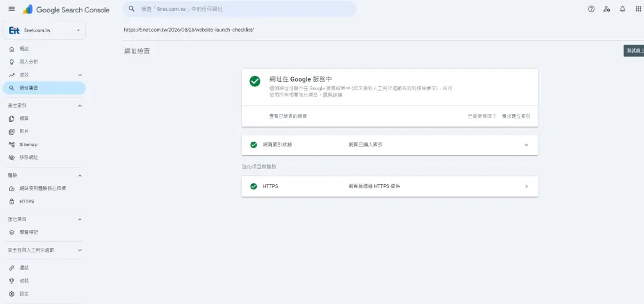Image resolution: width=644 pixels, height=304 pixels.
Task: Focus the top URL inspection search field
Action: click(x=240, y=9)
